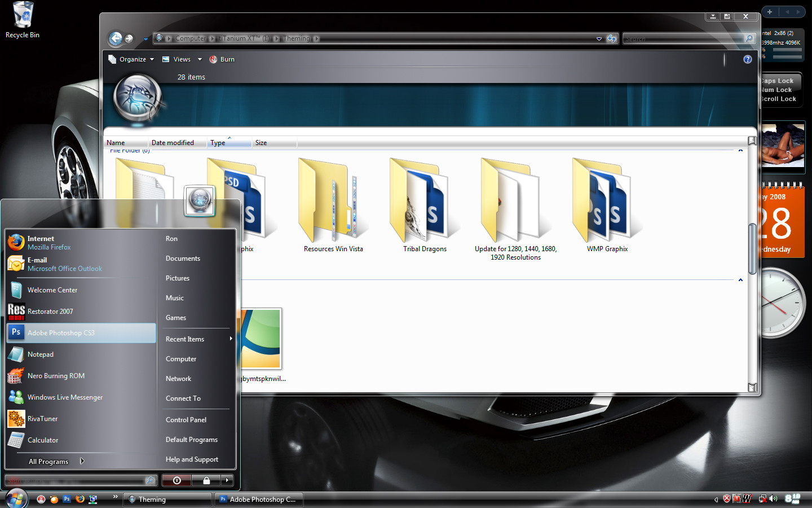The height and width of the screenshot is (508, 812).
Task: Expand the address bar history dropdown
Action: (x=599, y=39)
